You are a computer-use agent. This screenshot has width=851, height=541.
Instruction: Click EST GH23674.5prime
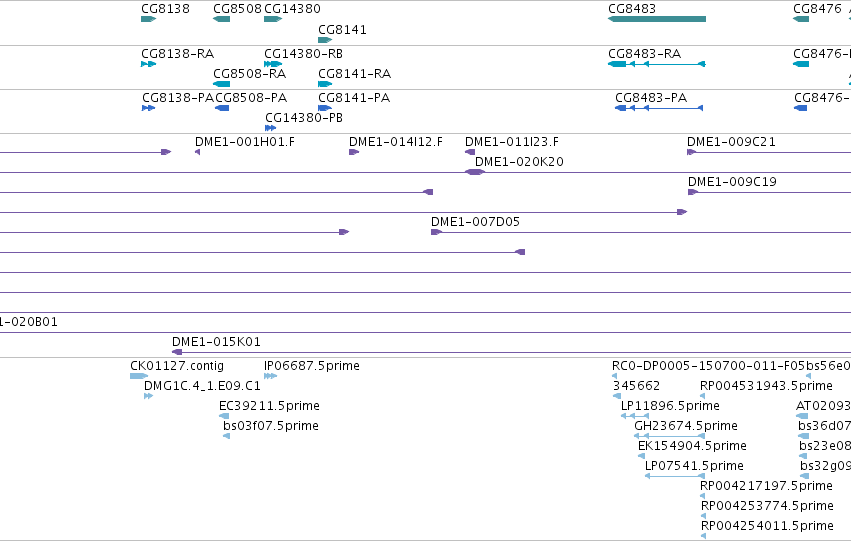pyautogui.click(x=686, y=426)
